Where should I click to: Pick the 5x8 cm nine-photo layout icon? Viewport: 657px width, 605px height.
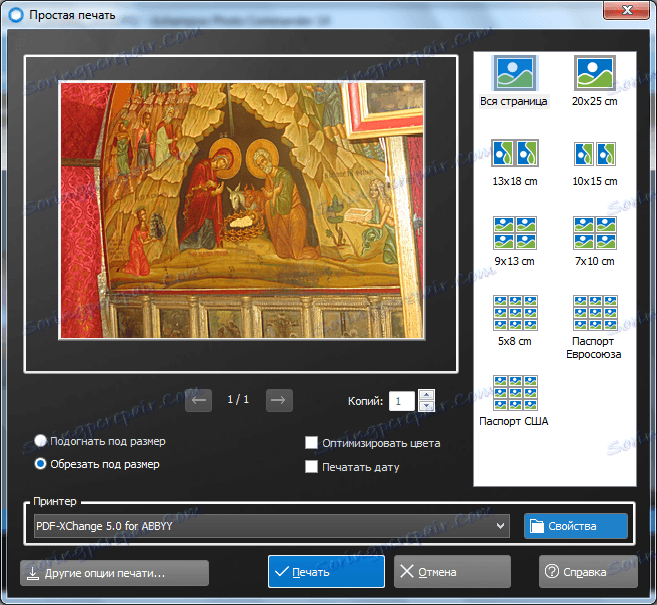pyautogui.click(x=515, y=313)
